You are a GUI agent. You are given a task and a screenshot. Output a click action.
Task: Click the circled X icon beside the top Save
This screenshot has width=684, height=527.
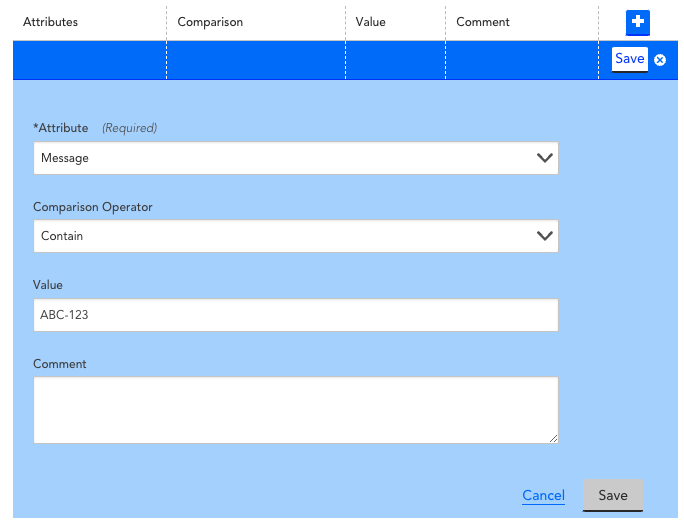tap(660, 60)
